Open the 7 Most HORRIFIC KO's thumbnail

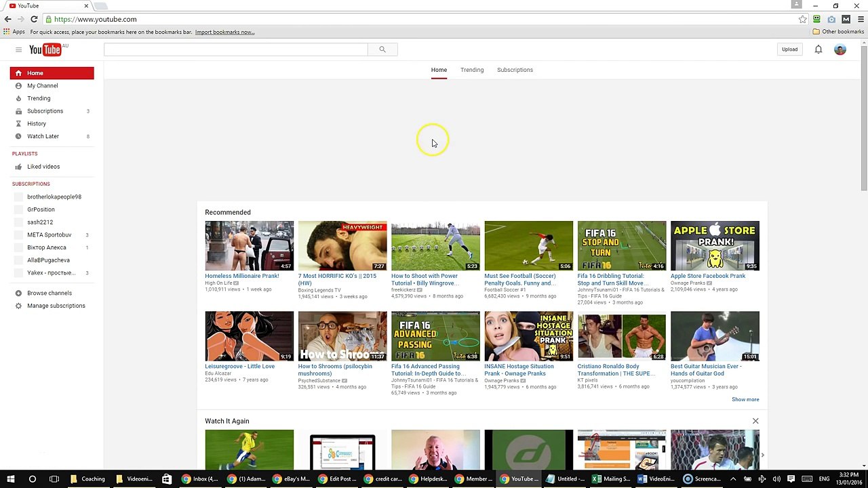click(342, 245)
